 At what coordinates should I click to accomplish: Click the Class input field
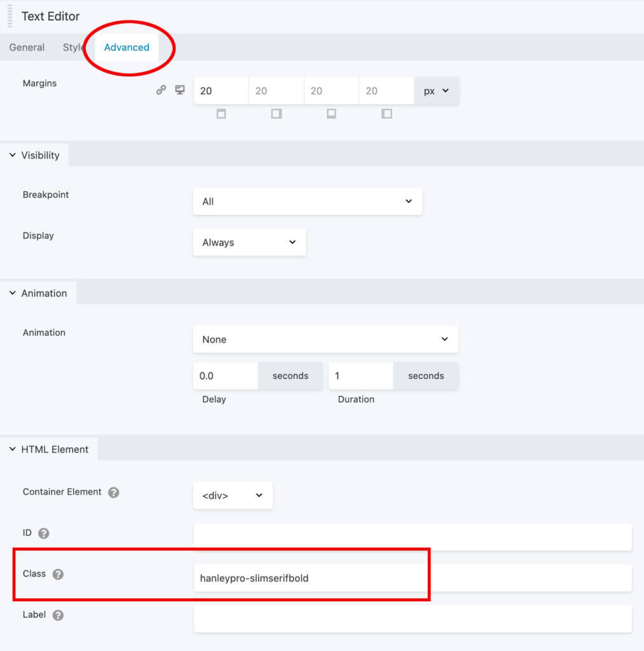click(413, 579)
